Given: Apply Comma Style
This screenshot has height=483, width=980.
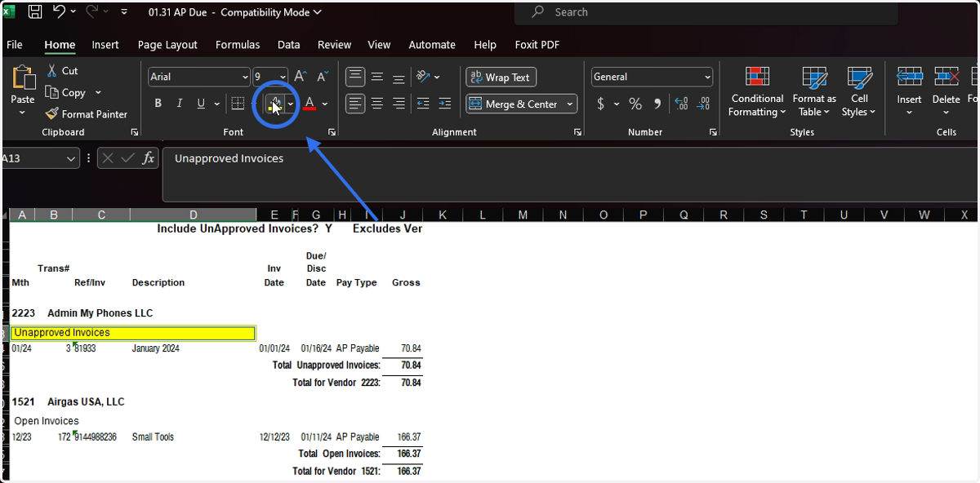Looking at the screenshot, I should [x=657, y=104].
